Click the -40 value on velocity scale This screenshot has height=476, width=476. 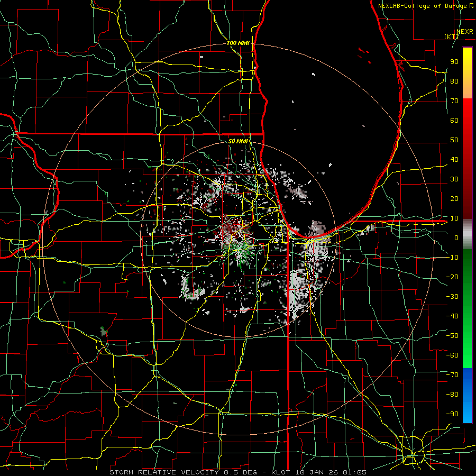tap(452, 316)
